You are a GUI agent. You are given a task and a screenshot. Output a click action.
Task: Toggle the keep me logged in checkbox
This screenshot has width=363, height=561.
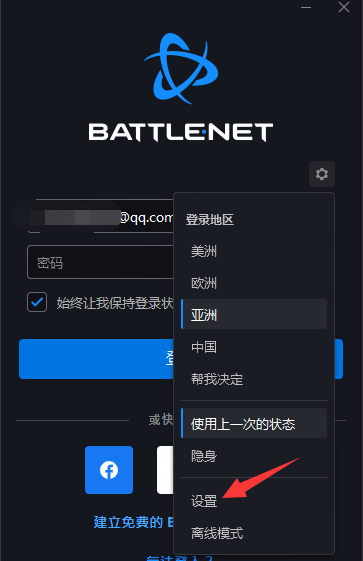point(37,302)
